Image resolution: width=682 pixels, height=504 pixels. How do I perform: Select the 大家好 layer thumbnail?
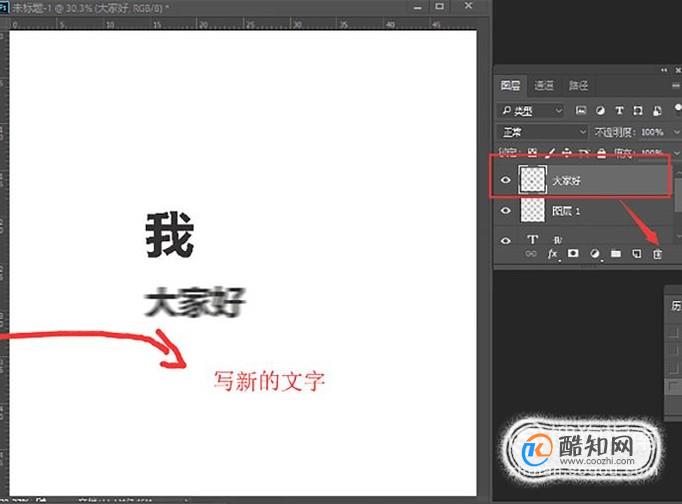532,180
